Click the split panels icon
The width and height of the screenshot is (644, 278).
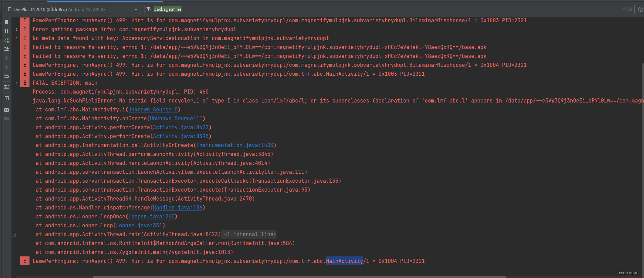click(x=7, y=98)
